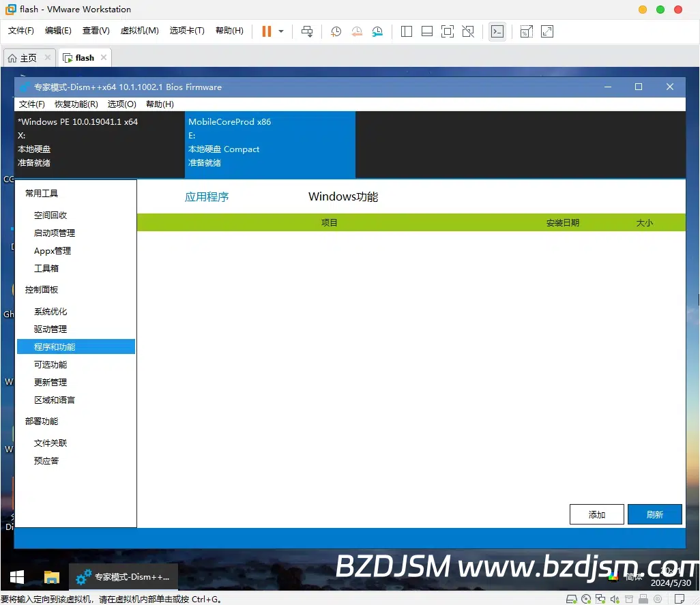Viewport: 700px width, 605px height.
Task: Click the hard disk device status icon
Action: [572, 599]
